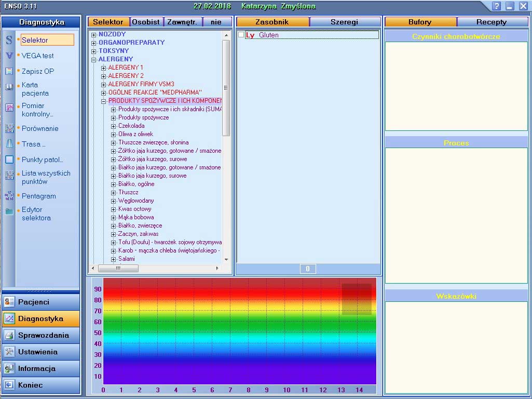532x399 pixels.
Task: Tick the Gluten checkbox in Zasobnik
Action: click(x=241, y=35)
